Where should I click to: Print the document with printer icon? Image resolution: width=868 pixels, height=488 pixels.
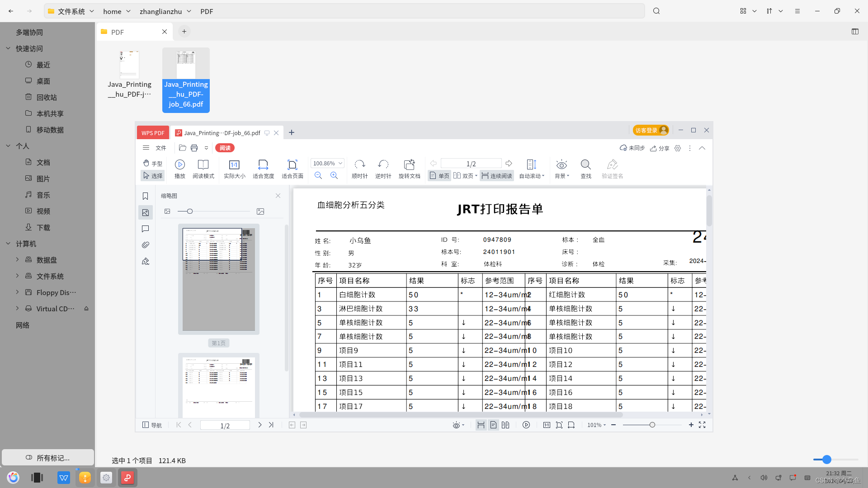click(194, 148)
